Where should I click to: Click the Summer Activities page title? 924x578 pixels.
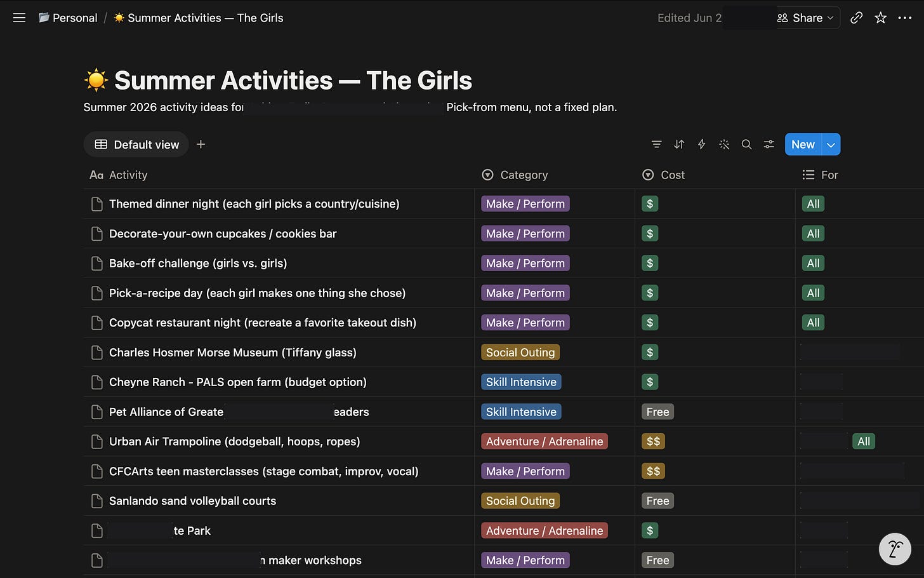(293, 81)
